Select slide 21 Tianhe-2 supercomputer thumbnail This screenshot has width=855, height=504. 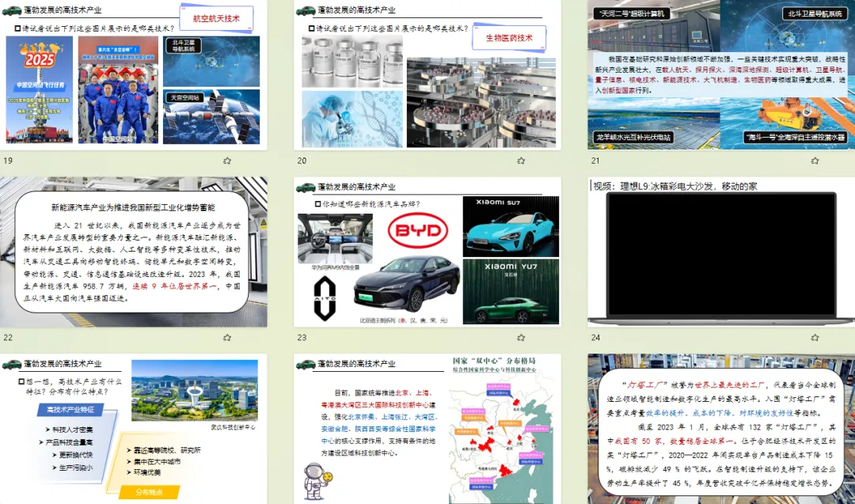pyautogui.click(x=721, y=74)
